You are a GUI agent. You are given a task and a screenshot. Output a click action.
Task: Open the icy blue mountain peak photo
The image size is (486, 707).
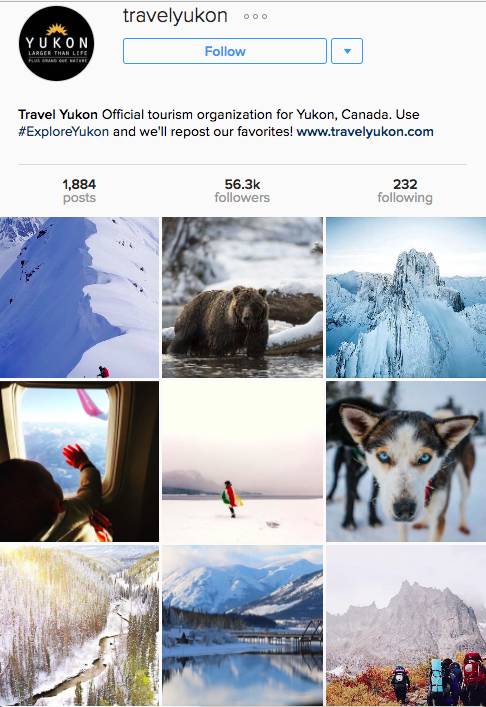(x=406, y=298)
